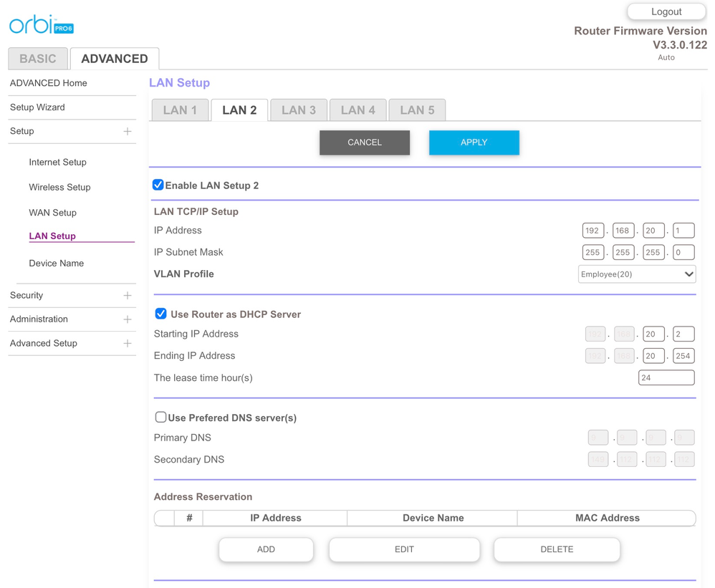Expand the Security section plus icon
The image size is (715, 588).
click(128, 296)
